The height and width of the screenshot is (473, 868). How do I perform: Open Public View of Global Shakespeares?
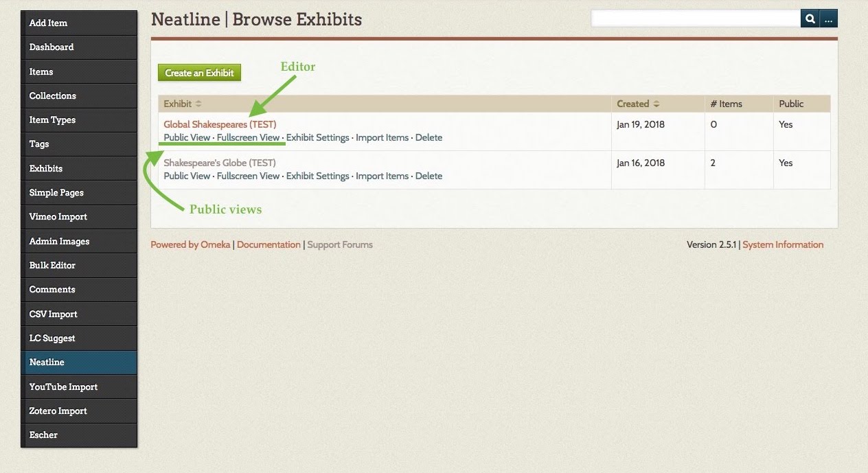pyautogui.click(x=187, y=137)
